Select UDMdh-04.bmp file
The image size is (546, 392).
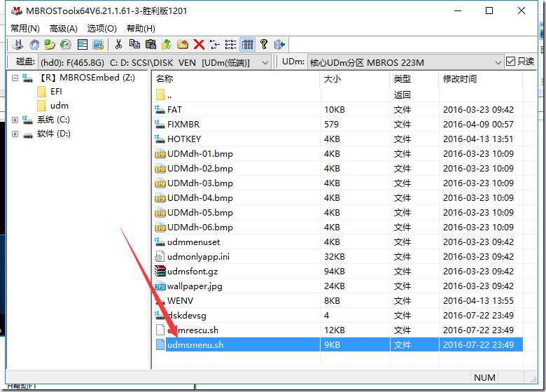(200, 197)
